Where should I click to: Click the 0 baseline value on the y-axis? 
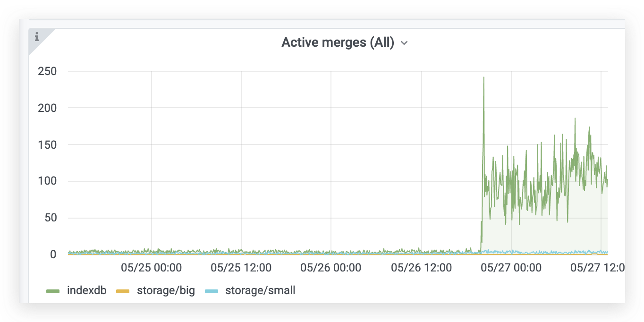click(x=54, y=254)
